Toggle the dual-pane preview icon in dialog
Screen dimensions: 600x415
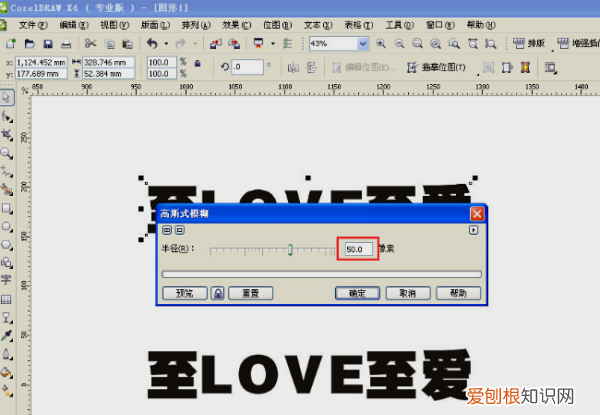point(167,230)
